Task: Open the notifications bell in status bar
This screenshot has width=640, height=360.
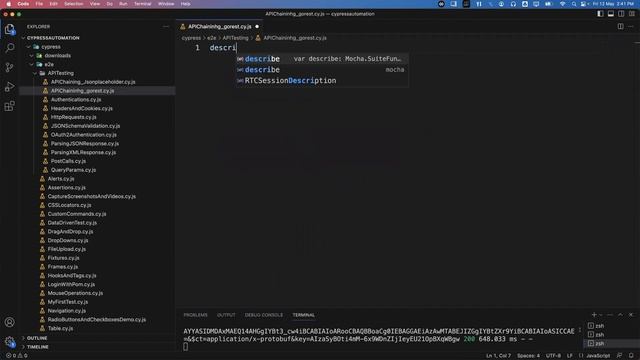Action: click(631, 356)
